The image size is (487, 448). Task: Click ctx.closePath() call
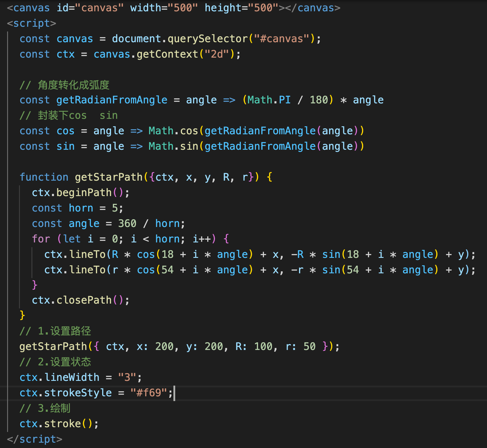[x=80, y=300]
